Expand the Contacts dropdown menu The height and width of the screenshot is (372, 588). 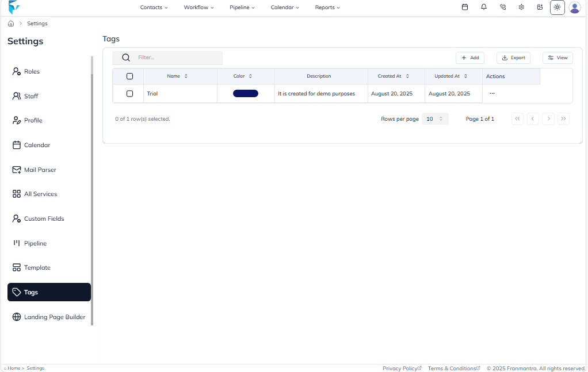click(154, 7)
